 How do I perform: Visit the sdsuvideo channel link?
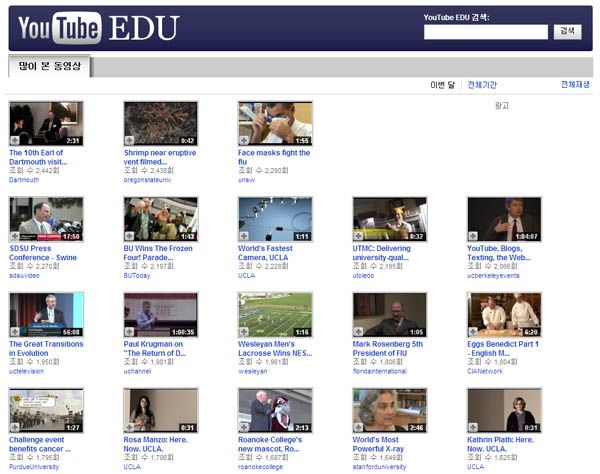(x=24, y=275)
